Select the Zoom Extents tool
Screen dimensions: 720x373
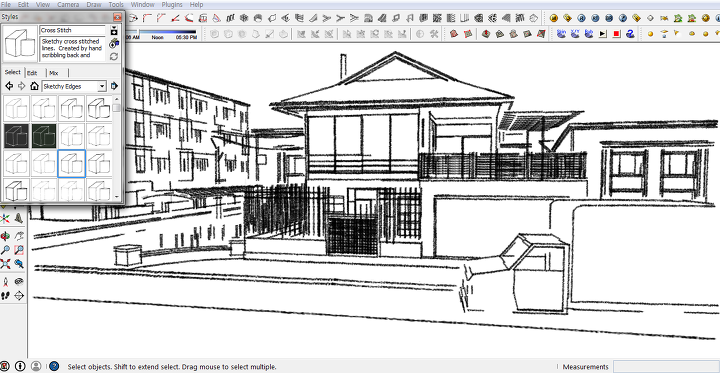[x=6, y=264]
